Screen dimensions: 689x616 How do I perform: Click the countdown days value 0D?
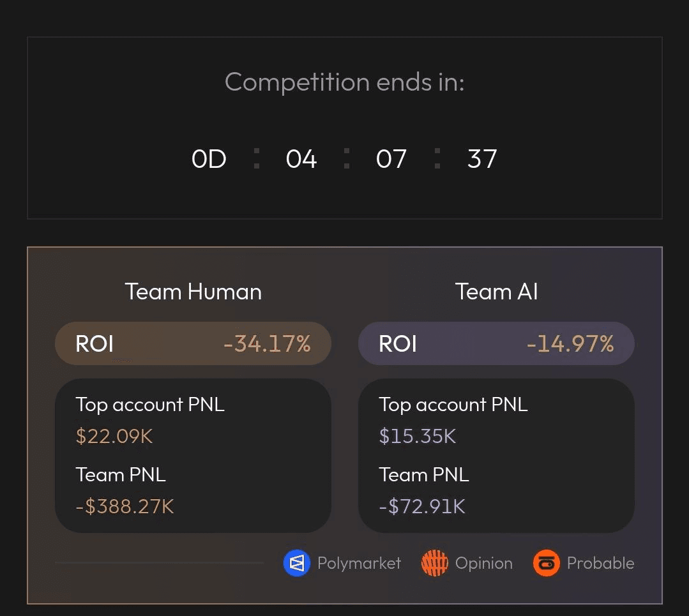[209, 159]
